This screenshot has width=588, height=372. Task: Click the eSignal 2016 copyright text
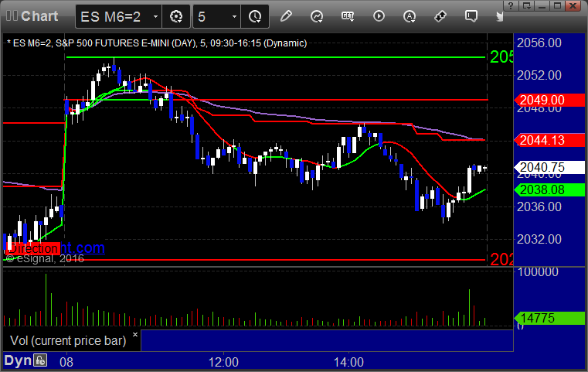click(x=45, y=258)
